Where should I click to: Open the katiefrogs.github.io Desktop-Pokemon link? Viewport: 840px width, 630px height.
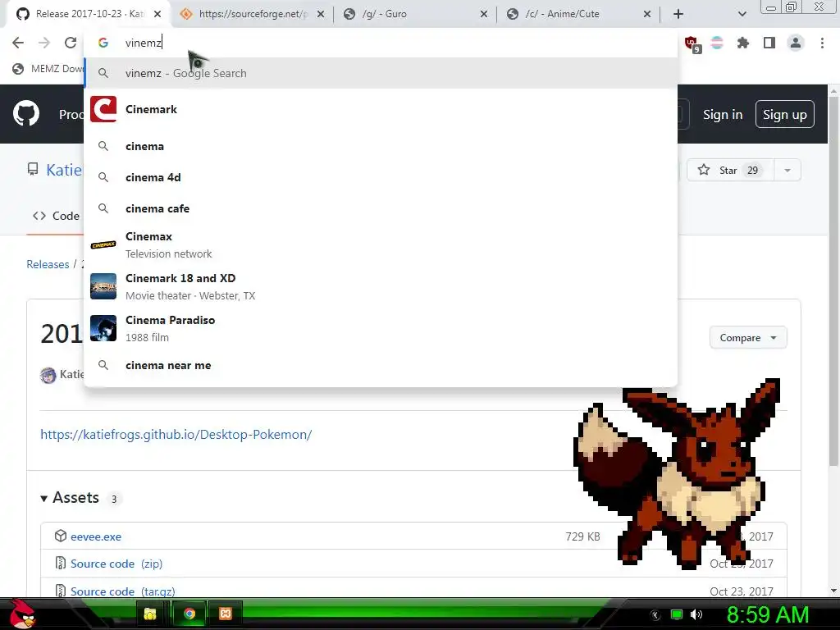tap(176, 434)
